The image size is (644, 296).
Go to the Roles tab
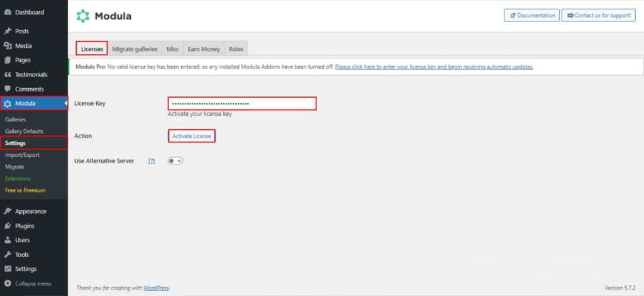tap(236, 49)
